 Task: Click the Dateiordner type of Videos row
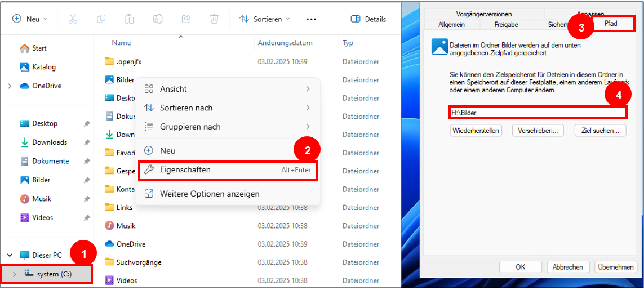(x=361, y=280)
